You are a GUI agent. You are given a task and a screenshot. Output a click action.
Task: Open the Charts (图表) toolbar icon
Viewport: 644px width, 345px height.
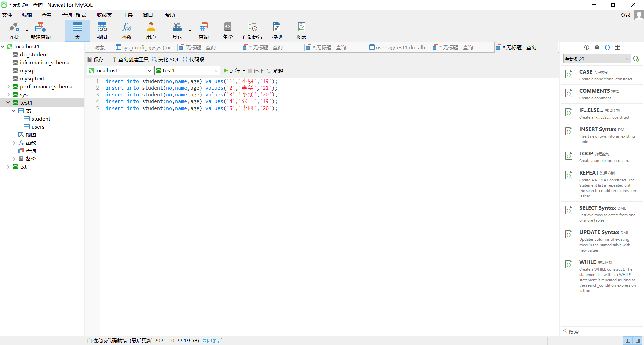tap(302, 31)
